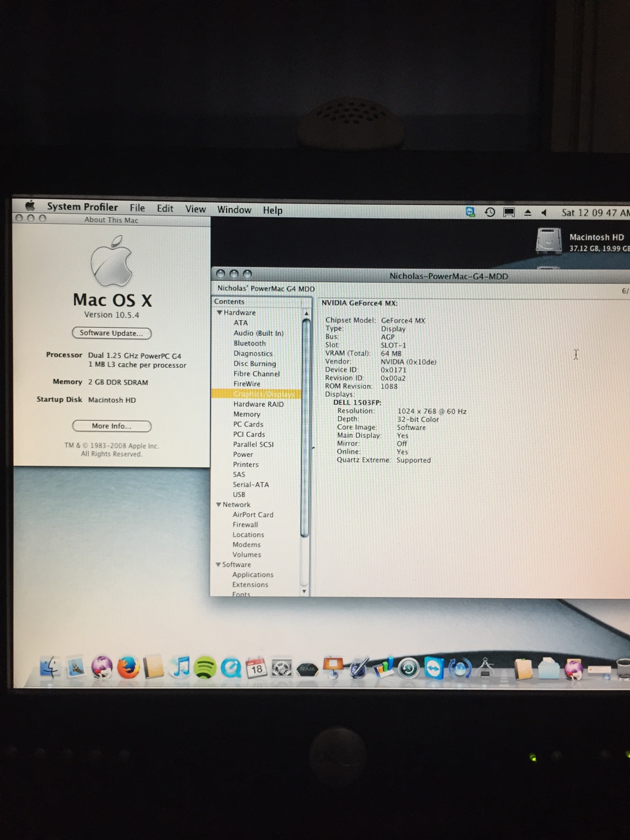The image size is (630, 840).
Task: Click the Contents list scrollbar thumb
Action: click(306, 427)
